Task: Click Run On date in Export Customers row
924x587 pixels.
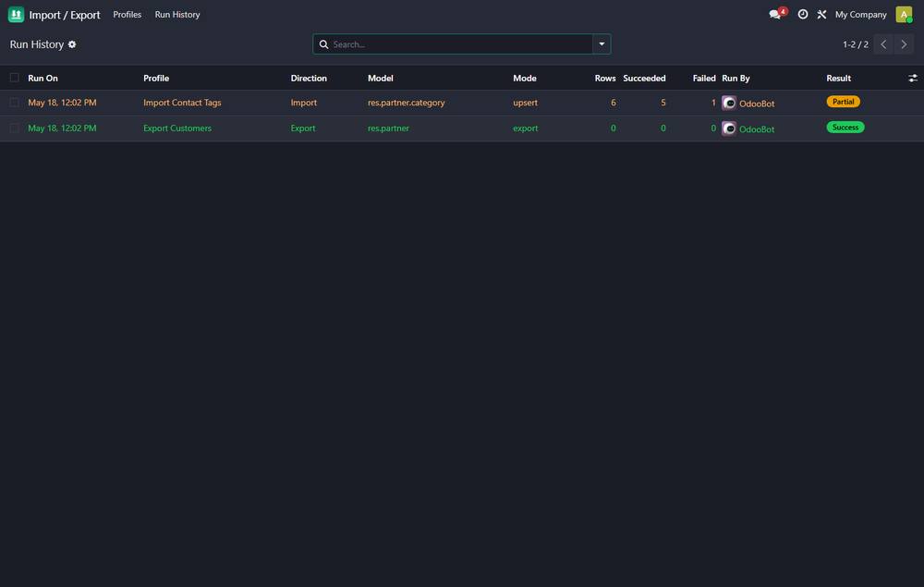Action: (x=62, y=128)
